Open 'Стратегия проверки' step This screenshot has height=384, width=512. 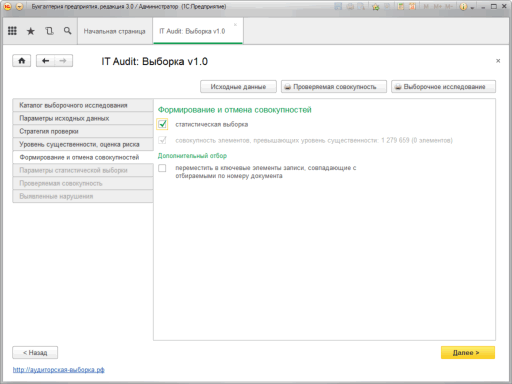[x=83, y=131]
